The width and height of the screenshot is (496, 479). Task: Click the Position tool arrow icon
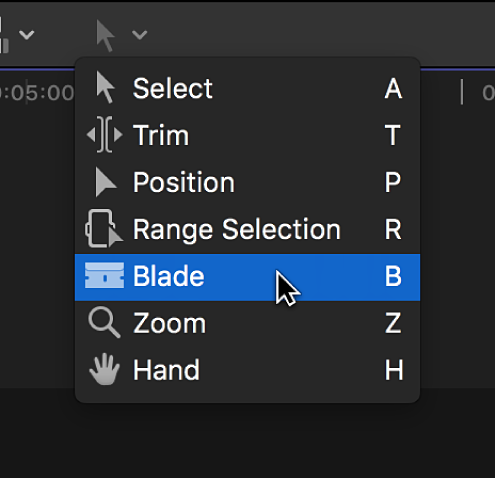point(105,182)
